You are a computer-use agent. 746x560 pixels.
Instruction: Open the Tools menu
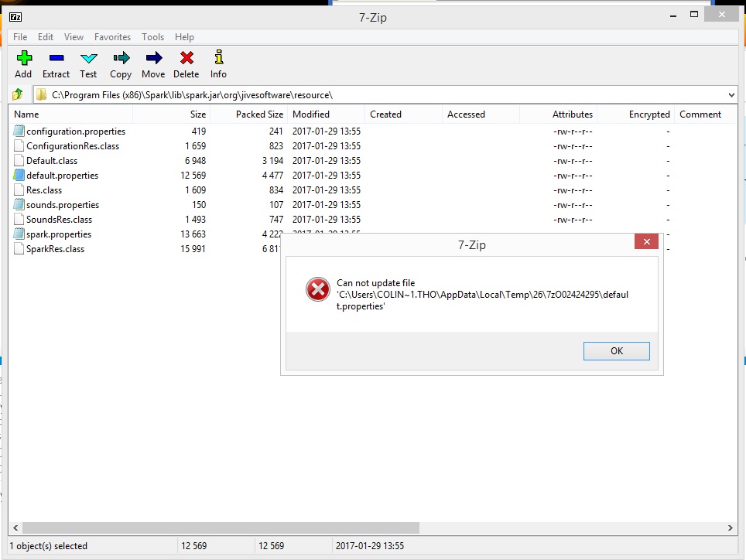click(x=152, y=37)
